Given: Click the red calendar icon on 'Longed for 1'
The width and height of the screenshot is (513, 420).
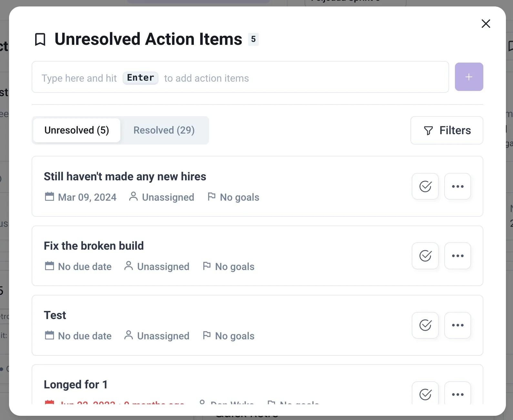Looking at the screenshot, I should pyautogui.click(x=50, y=403).
